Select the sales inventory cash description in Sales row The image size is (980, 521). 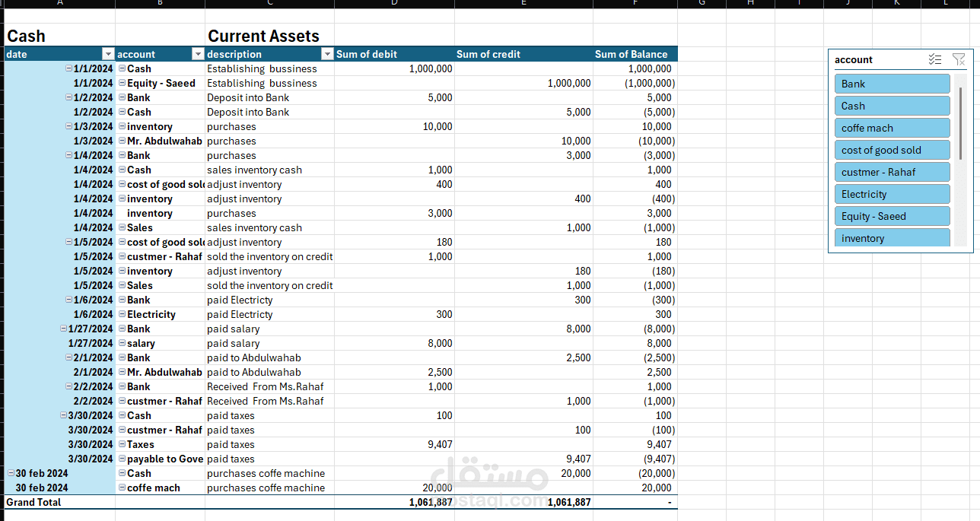coord(270,227)
